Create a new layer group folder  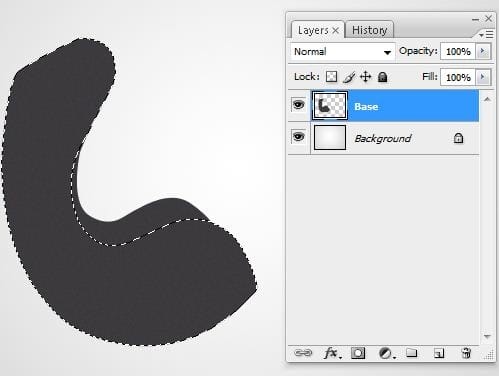412,352
